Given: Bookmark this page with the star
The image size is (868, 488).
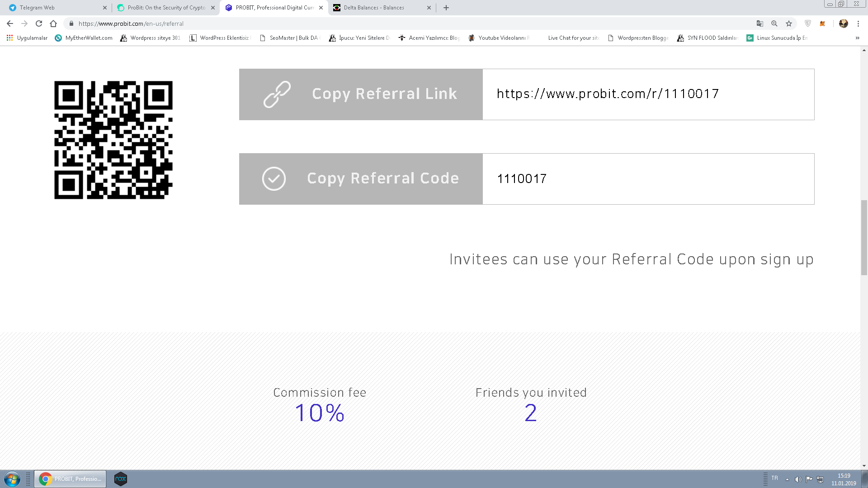Looking at the screenshot, I should click(789, 23).
